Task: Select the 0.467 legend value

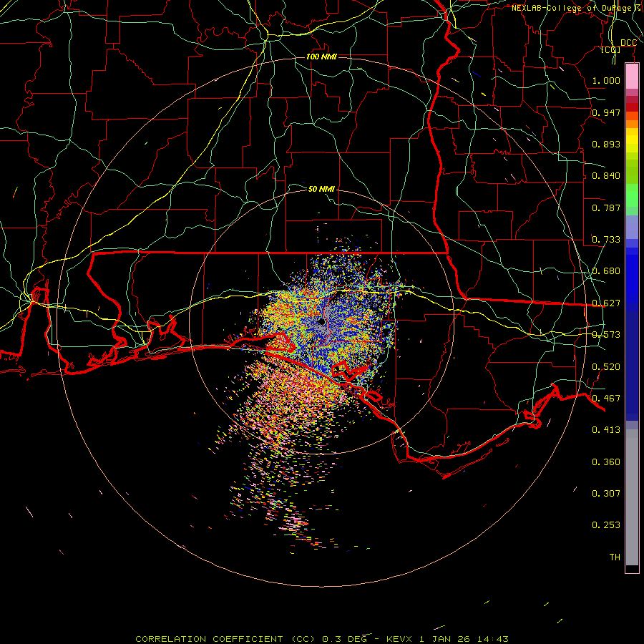Action: pyautogui.click(x=606, y=399)
